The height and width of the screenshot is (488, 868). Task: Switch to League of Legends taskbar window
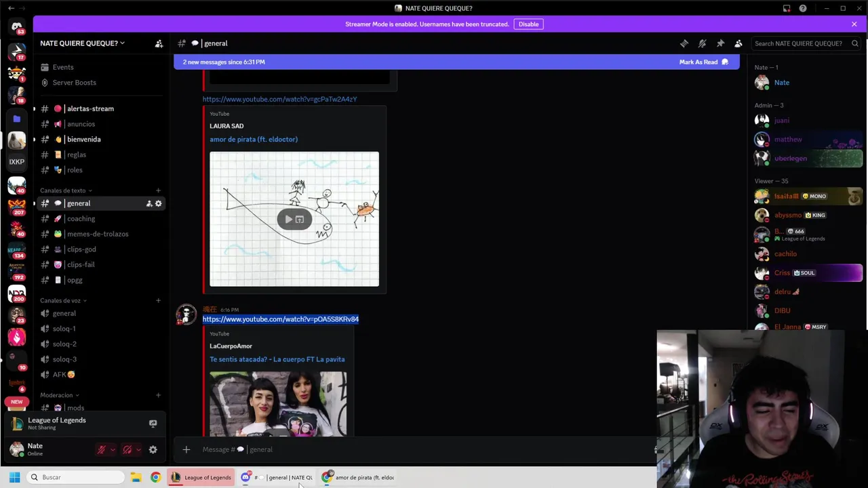point(201,477)
